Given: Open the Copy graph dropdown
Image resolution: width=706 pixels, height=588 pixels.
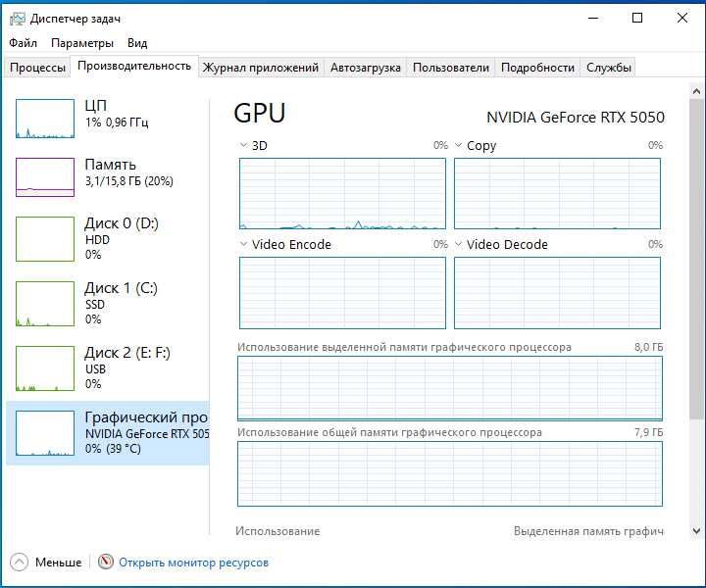Looking at the screenshot, I should [459, 145].
